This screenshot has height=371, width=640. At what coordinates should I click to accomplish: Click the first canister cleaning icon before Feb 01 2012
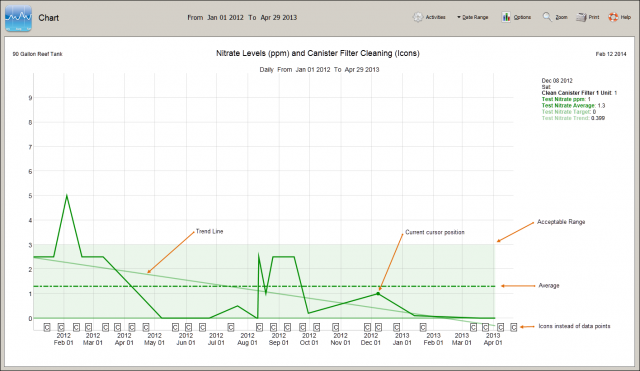[47, 327]
